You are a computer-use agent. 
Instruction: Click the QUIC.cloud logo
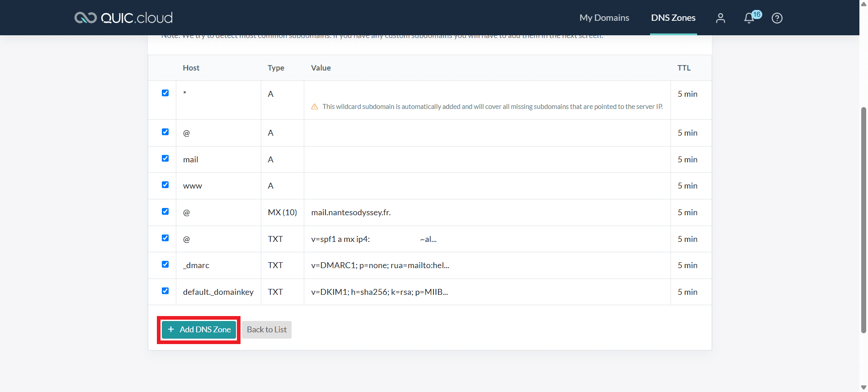point(123,18)
